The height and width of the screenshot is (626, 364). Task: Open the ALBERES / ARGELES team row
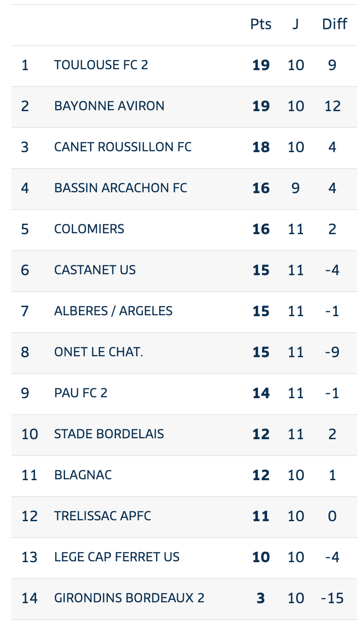184,312
